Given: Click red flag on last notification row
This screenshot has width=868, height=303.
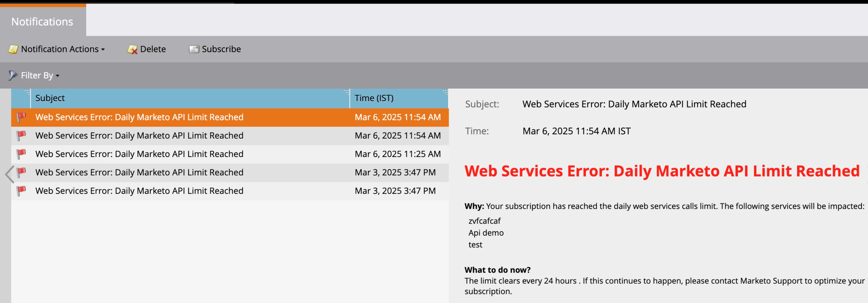Looking at the screenshot, I should pyautogui.click(x=21, y=191).
